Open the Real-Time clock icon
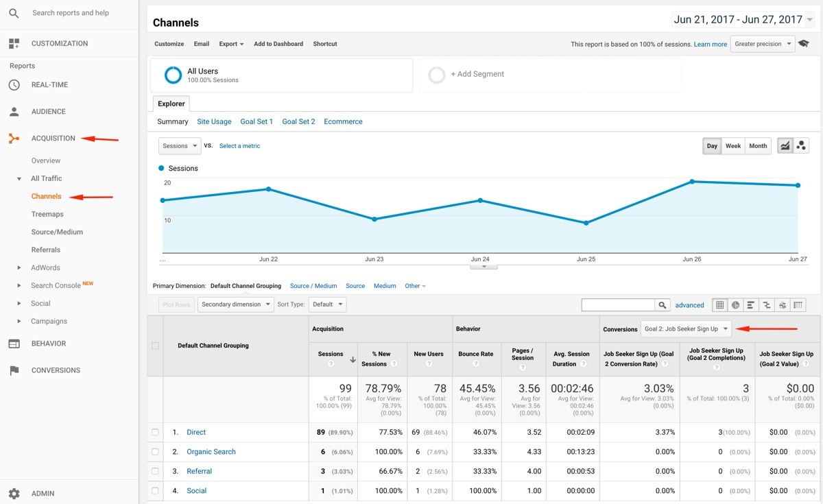 click(14, 85)
